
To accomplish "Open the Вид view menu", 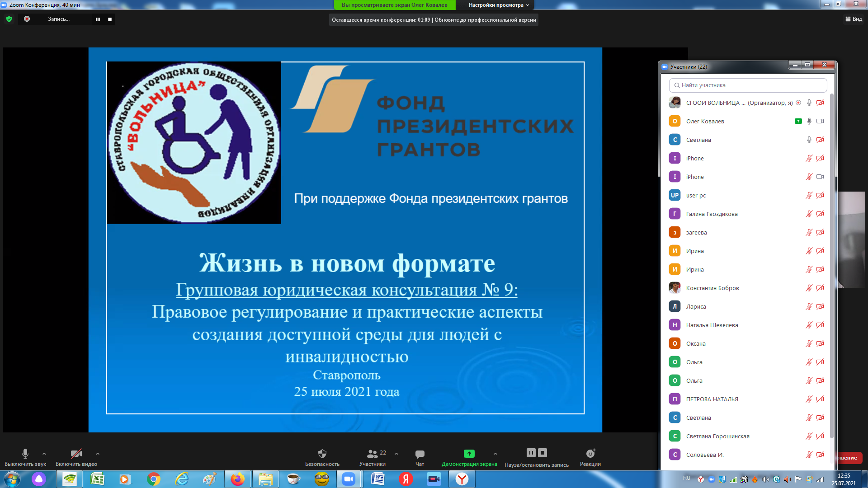I will pyautogui.click(x=854, y=19).
